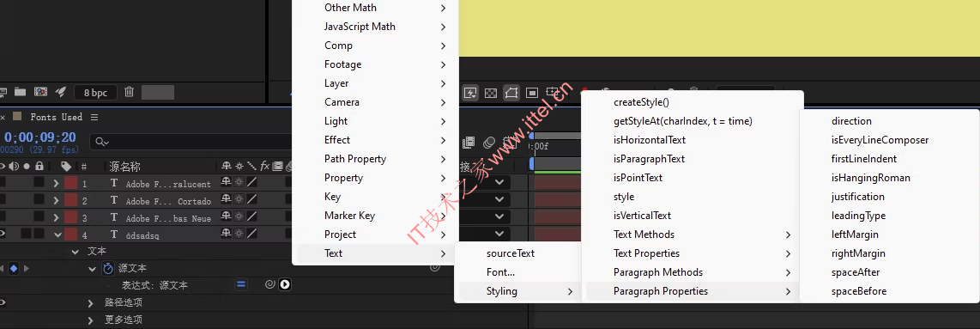The width and height of the screenshot is (980, 329).
Task: Toggle shy switch on layer 1
Action: pyautogui.click(x=226, y=184)
